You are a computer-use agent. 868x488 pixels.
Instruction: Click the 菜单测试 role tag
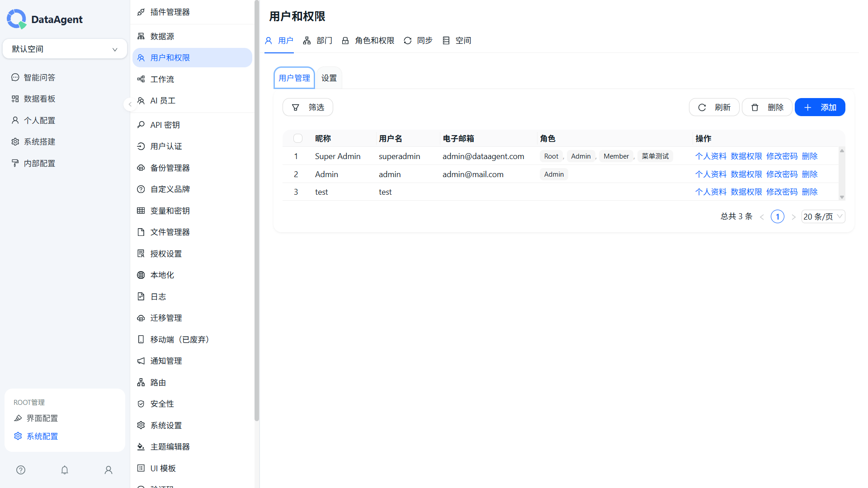(655, 156)
